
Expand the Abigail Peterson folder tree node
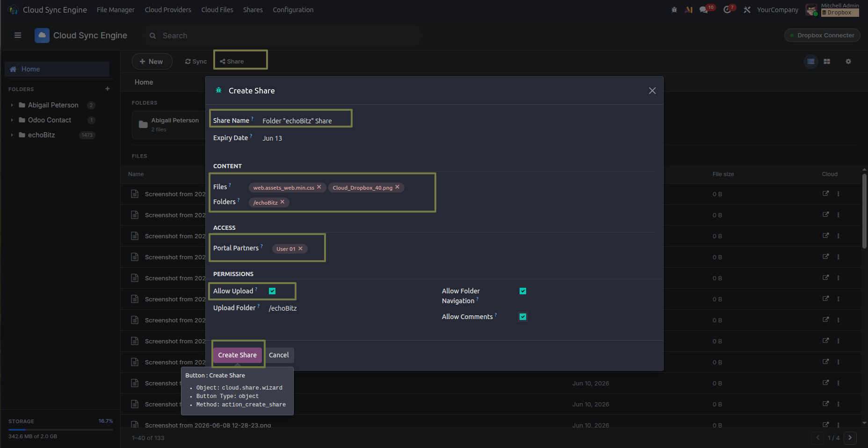click(12, 105)
